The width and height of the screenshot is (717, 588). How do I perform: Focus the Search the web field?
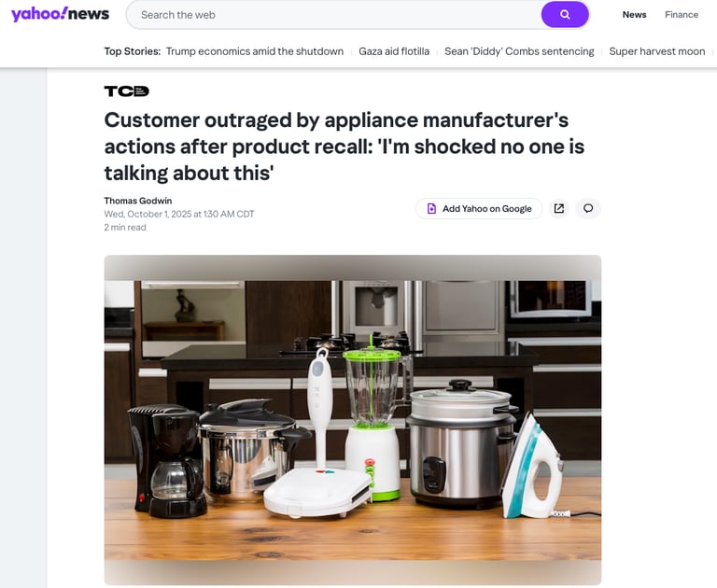[336, 15]
